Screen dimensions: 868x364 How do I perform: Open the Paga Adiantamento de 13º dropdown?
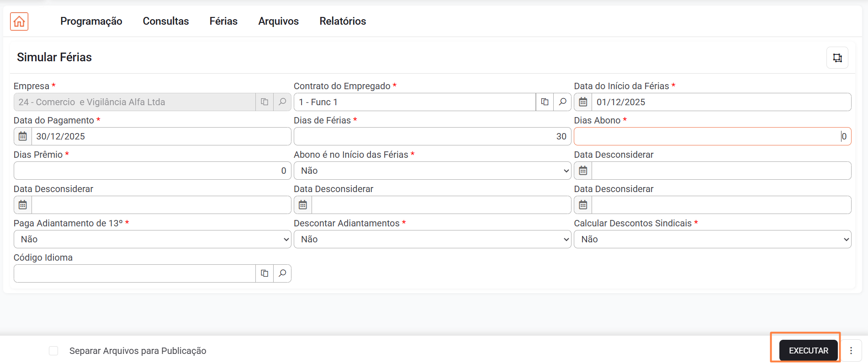pos(152,239)
